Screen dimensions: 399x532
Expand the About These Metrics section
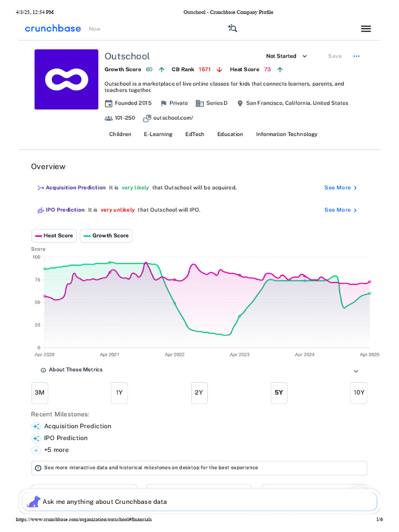coord(356,371)
